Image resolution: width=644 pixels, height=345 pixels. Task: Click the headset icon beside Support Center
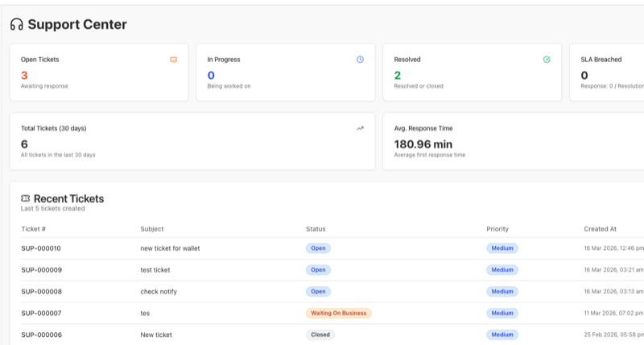[x=16, y=24]
